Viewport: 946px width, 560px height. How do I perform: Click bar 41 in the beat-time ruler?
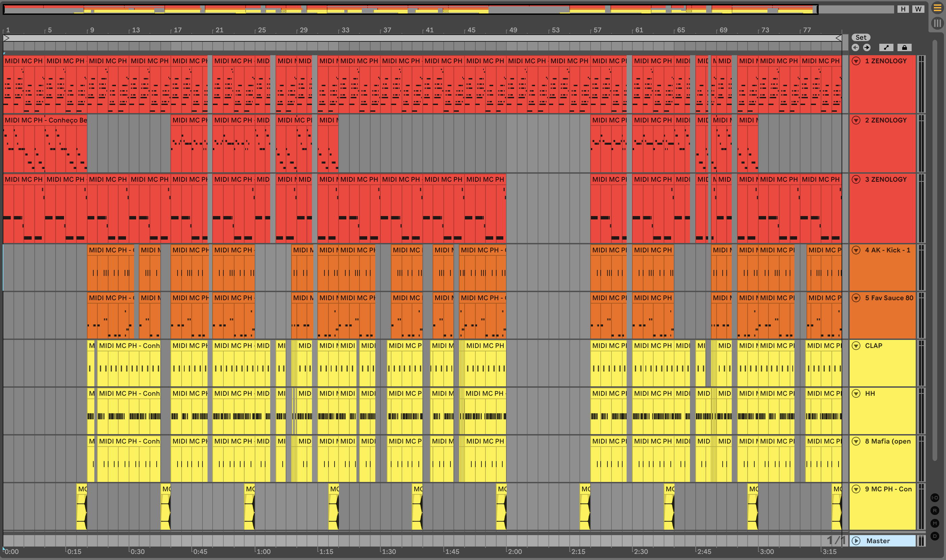(430, 30)
